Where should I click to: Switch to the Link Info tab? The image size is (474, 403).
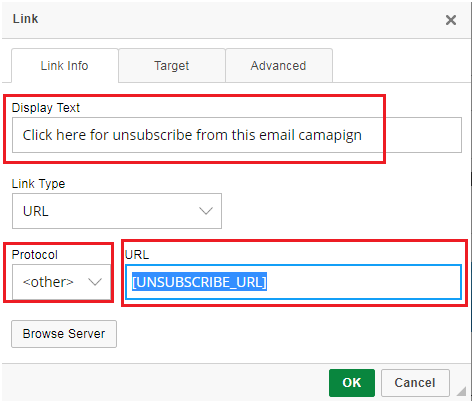point(65,66)
